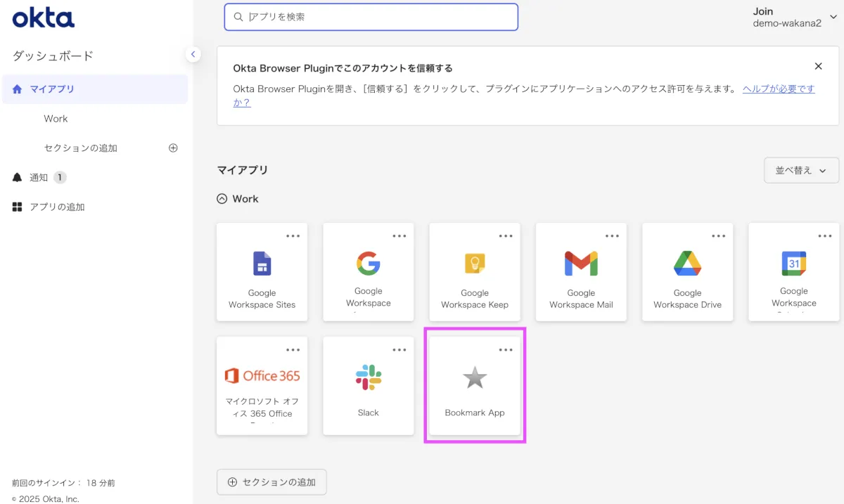Launch Google Workspace Calendar app
Screen dimensions: 844x504
(x=793, y=272)
